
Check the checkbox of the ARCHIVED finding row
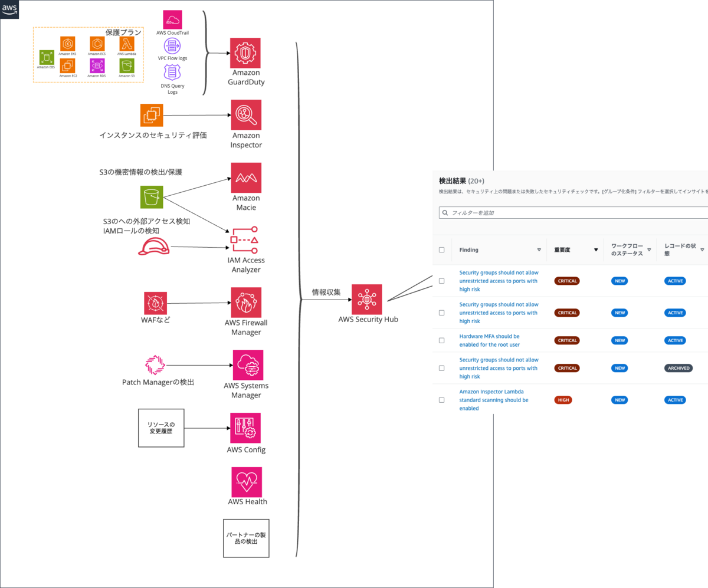[441, 368]
